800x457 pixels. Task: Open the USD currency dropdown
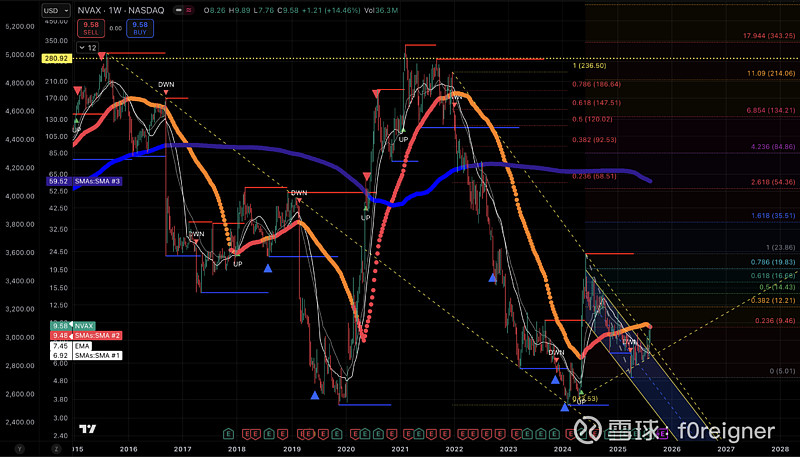[x=56, y=10]
